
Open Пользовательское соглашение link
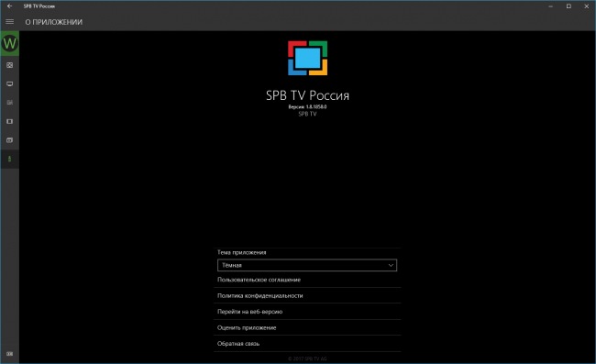[307, 280]
